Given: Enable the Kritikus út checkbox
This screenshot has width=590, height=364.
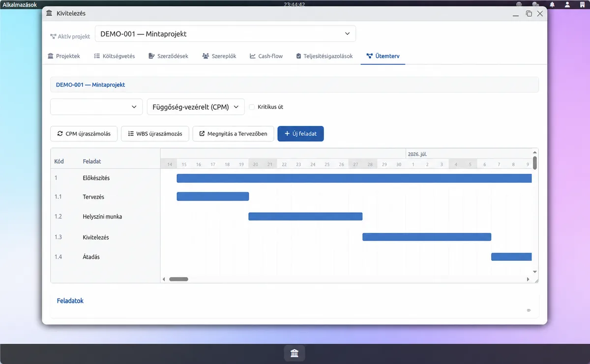Looking at the screenshot, I should point(252,107).
